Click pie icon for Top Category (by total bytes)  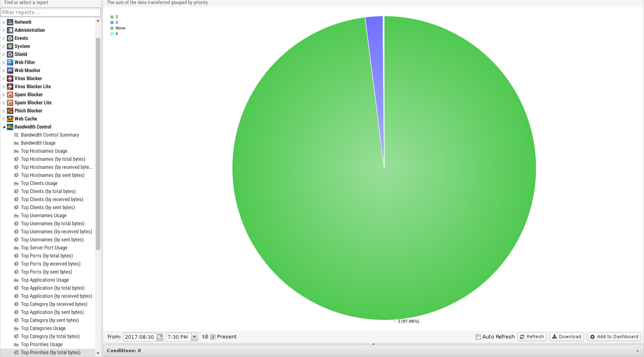pyautogui.click(x=17, y=336)
